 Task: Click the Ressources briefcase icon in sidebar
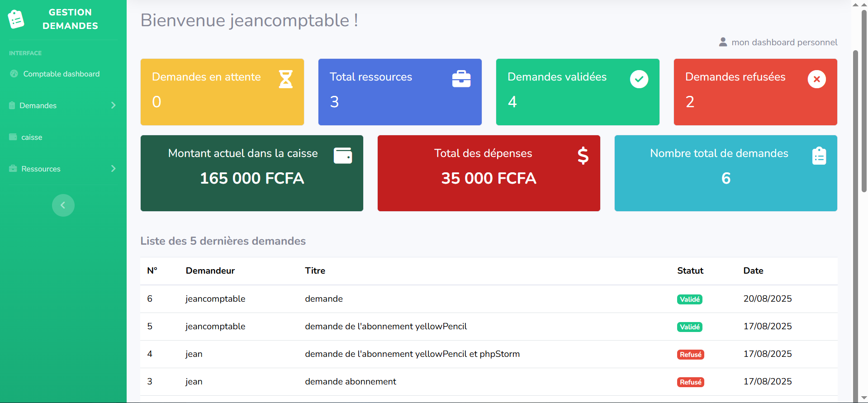coord(13,169)
